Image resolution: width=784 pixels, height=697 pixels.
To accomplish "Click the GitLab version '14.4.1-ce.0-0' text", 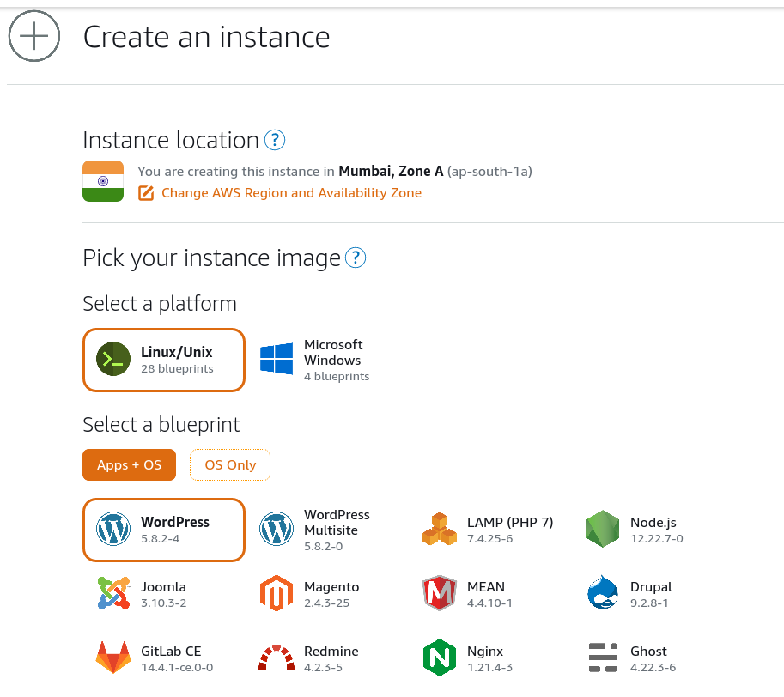I will point(177,668).
